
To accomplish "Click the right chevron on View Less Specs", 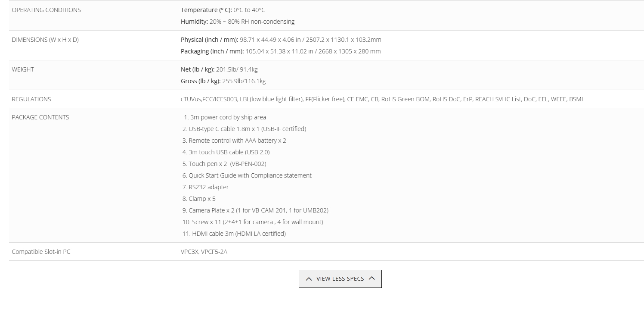I will (x=372, y=278).
